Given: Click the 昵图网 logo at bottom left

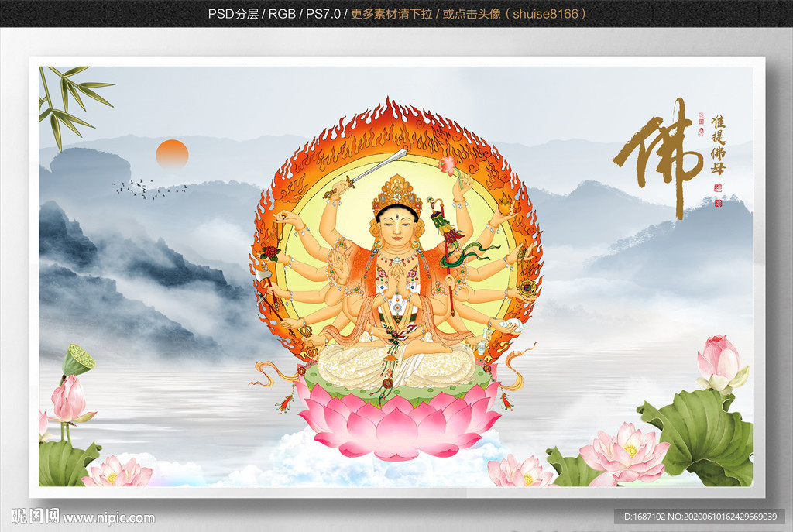Looking at the screenshot, I should (x=35, y=517).
